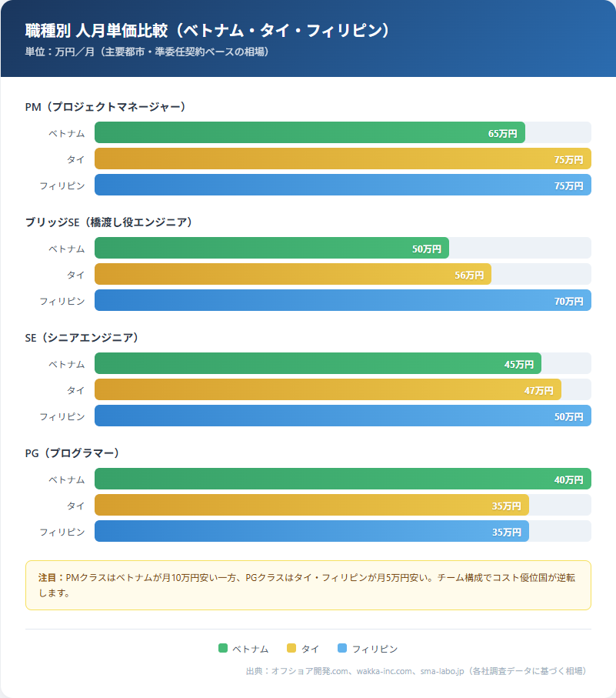
Task: Click the PG(プログラマー) section heading
Action: click(x=74, y=453)
